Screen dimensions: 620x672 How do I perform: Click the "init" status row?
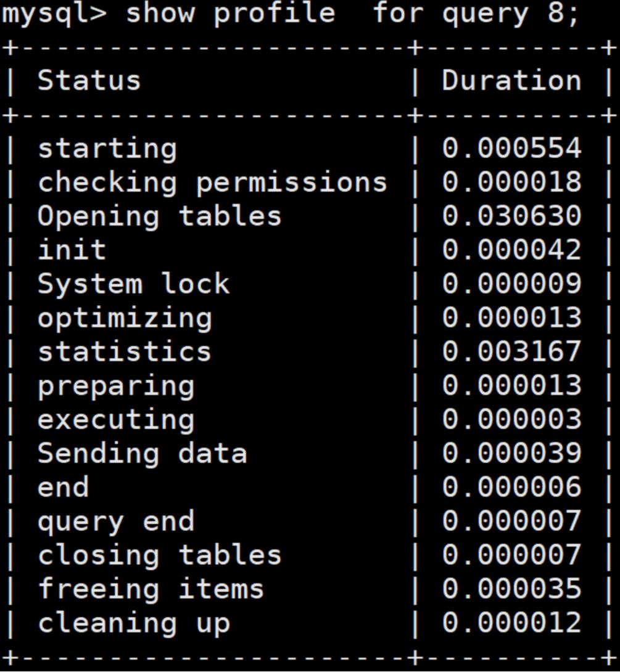(x=72, y=250)
